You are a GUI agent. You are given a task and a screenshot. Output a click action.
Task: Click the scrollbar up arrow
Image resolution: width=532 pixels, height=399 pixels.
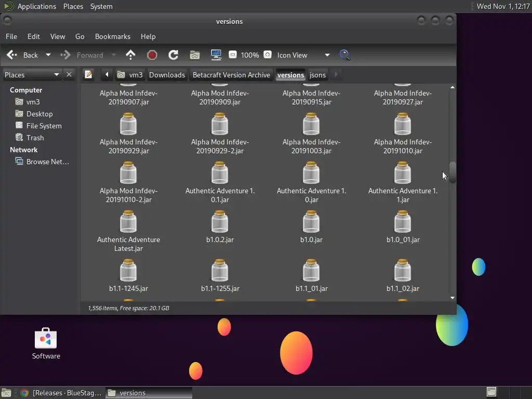click(x=453, y=87)
